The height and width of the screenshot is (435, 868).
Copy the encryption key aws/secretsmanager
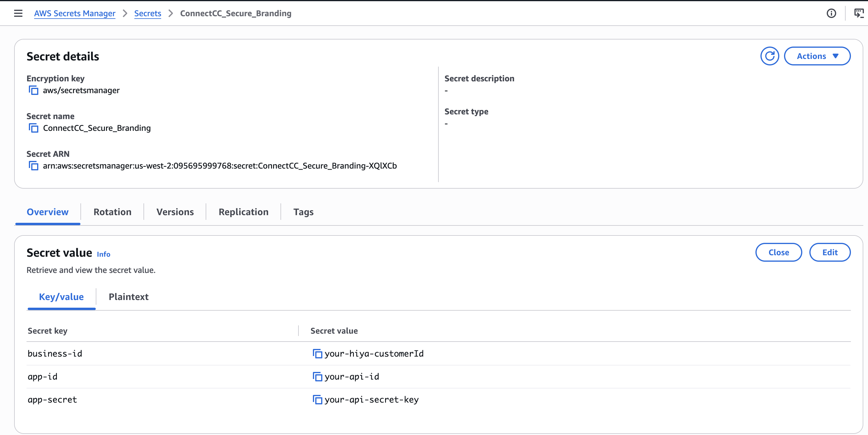[x=33, y=90]
